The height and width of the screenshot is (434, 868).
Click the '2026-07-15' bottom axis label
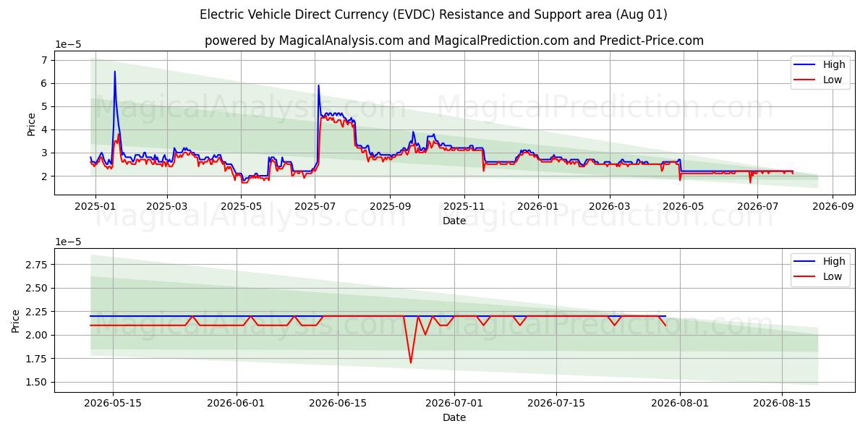click(556, 404)
